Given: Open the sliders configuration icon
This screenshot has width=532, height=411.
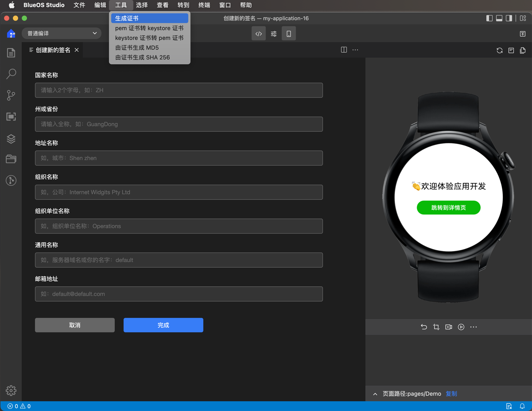Looking at the screenshot, I should (x=274, y=33).
